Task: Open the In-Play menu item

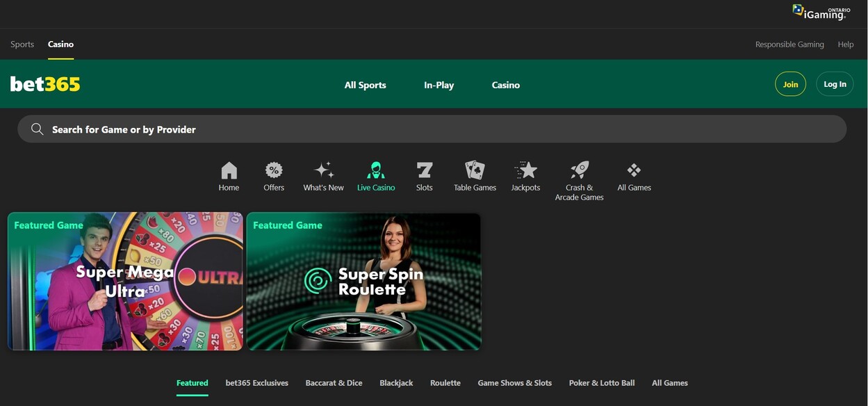Action: pyautogui.click(x=439, y=85)
